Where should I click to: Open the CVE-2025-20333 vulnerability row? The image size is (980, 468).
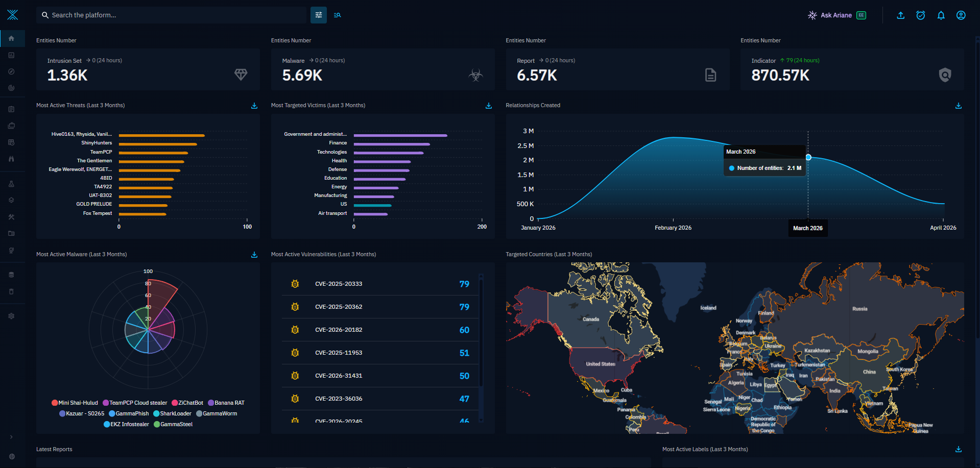point(380,284)
